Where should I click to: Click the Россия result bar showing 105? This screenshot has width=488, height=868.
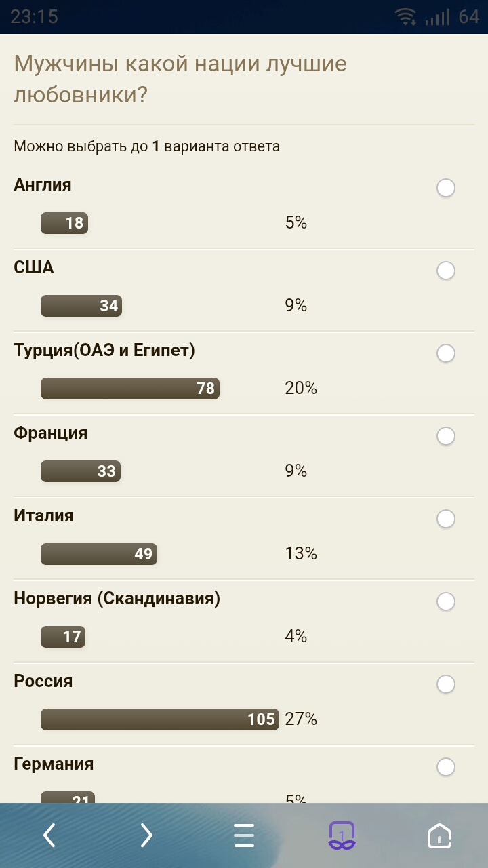coord(160,719)
